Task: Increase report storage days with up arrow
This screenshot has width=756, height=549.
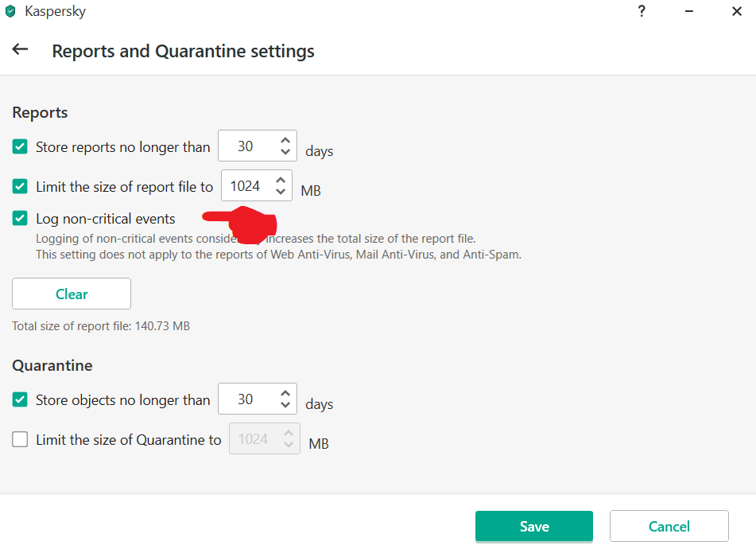Action: coord(285,140)
